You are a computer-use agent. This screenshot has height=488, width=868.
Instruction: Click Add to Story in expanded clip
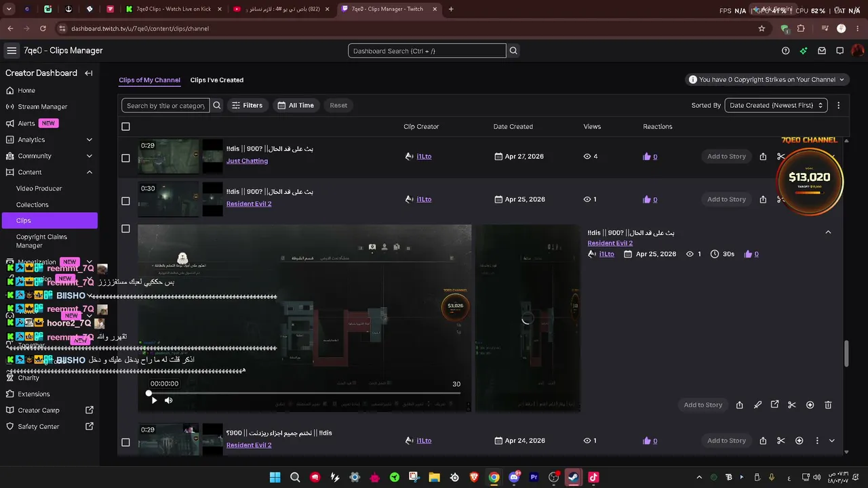point(703,405)
